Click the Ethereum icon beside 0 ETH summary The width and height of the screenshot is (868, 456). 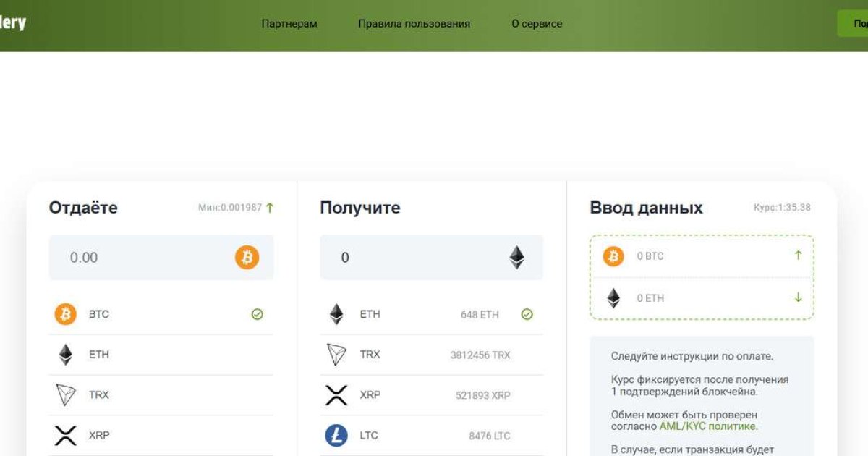pyautogui.click(x=613, y=298)
